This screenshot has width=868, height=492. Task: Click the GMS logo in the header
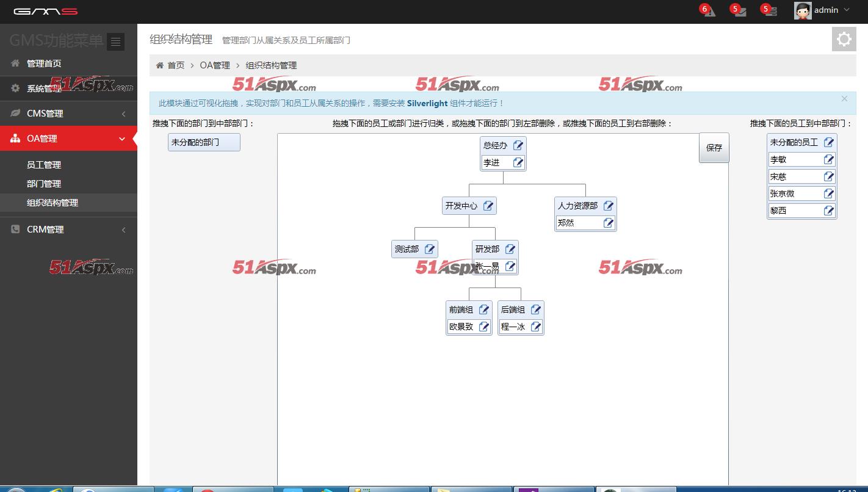tap(45, 12)
